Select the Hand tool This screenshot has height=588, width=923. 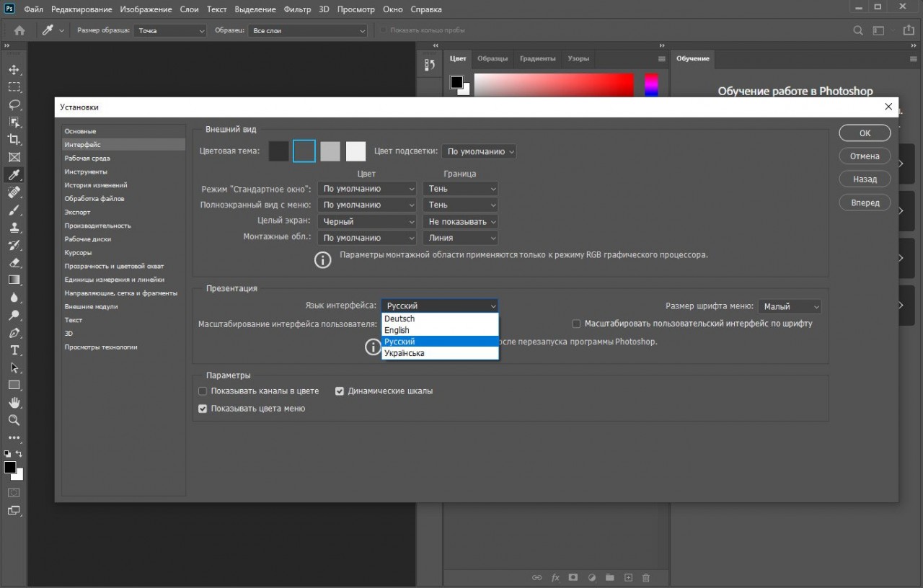(14, 403)
